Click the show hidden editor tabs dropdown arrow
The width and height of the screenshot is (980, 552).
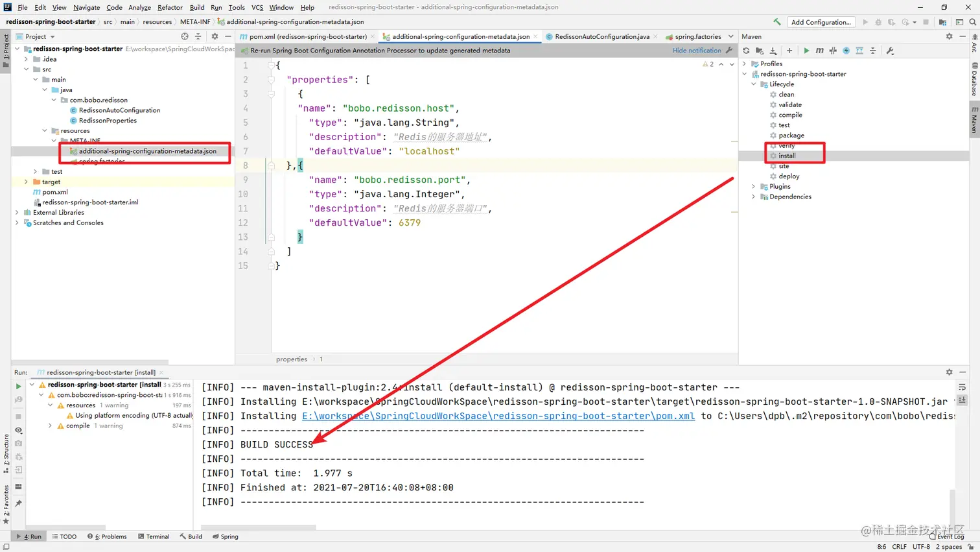pos(731,36)
